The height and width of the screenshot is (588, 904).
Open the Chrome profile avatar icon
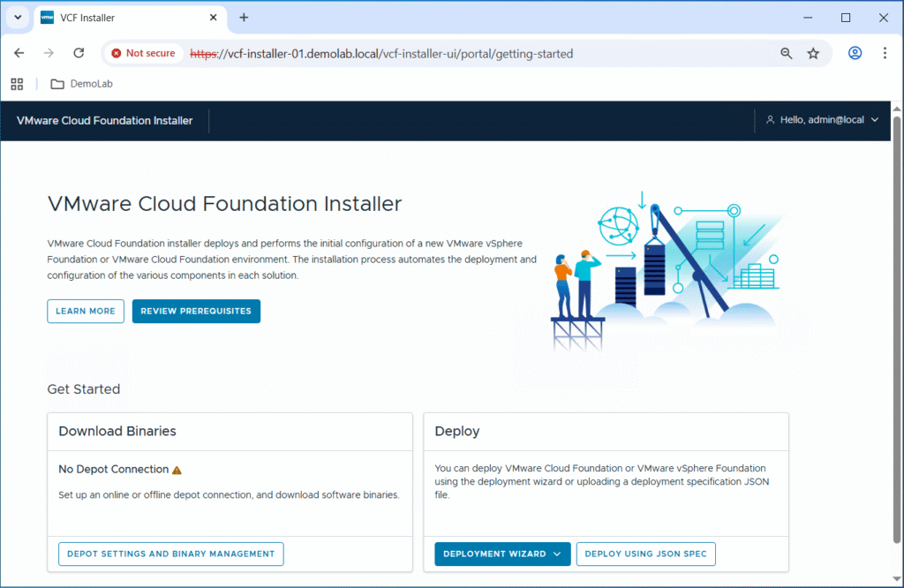(x=855, y=53)
